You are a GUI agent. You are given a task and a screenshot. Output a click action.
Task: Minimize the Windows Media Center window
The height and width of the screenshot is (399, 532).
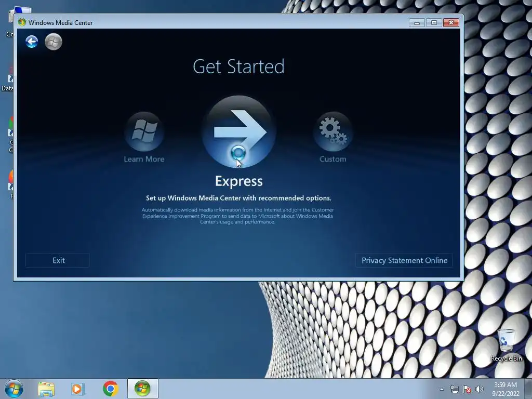pos(417,23)
